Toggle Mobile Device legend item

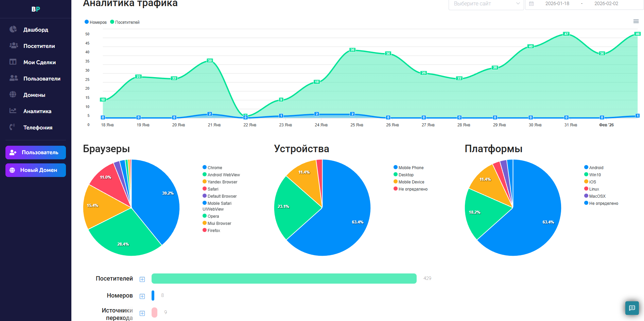[409, 182]
